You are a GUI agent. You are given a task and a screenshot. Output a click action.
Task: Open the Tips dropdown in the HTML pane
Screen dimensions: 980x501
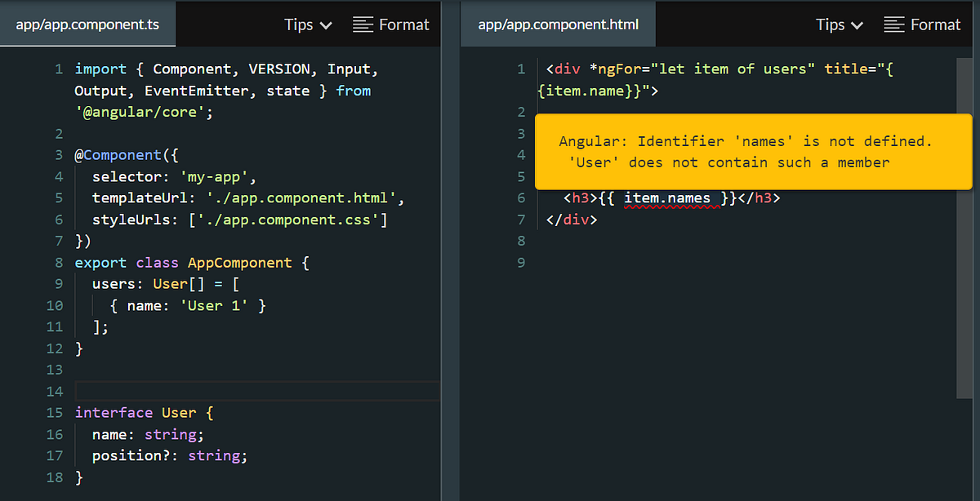pyautogui.click(x=839, y=24)
